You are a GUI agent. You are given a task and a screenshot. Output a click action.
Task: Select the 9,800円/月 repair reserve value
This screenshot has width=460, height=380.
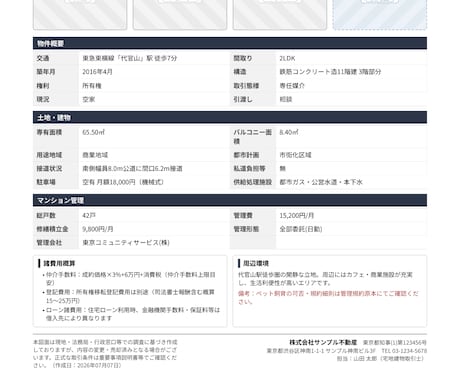pos(98,229)
